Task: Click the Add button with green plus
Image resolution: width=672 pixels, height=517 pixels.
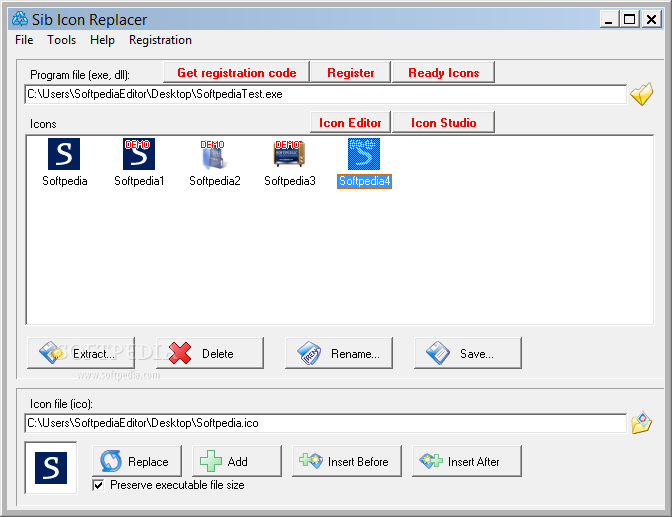Action: [x=237, y=461]
